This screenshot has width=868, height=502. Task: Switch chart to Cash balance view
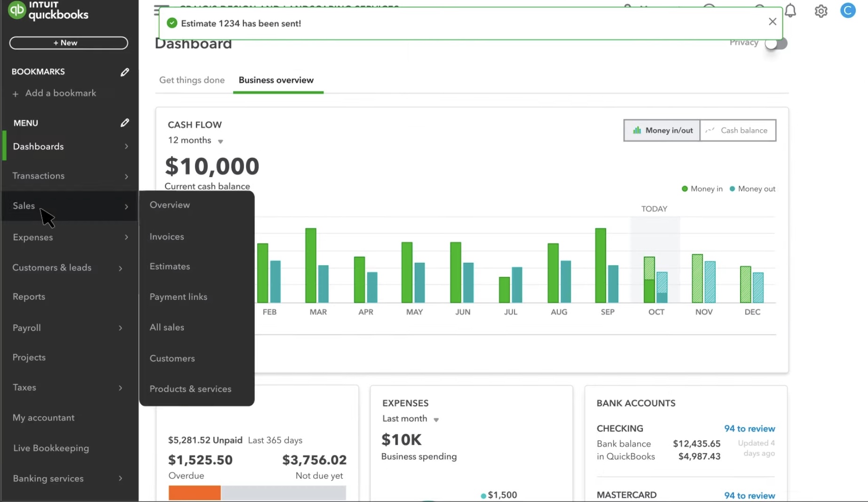738,131
